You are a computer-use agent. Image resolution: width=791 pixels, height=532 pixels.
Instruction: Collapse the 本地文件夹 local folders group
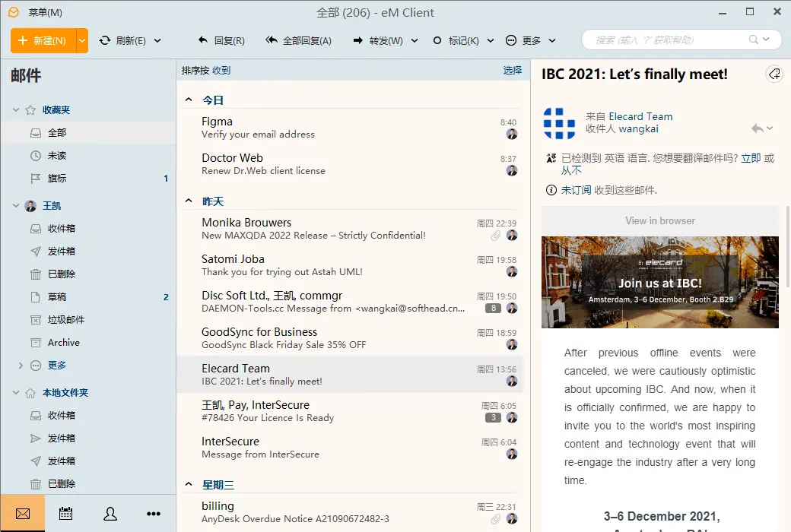pos(16,393)
